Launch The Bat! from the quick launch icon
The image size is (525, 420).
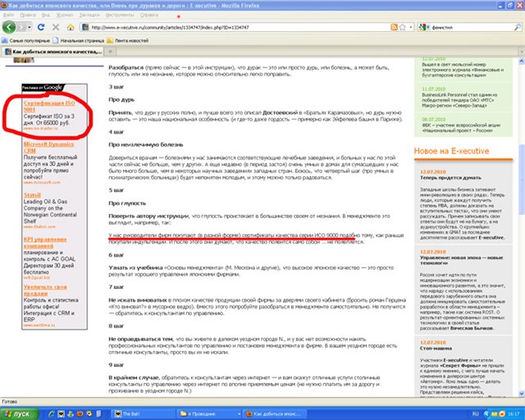[61, 414]
